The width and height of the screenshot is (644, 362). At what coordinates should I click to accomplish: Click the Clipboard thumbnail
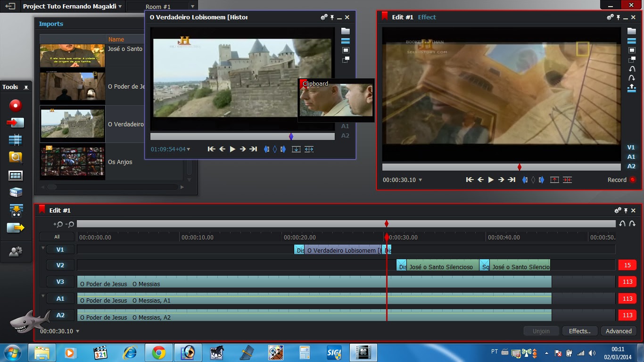(336, 100)
